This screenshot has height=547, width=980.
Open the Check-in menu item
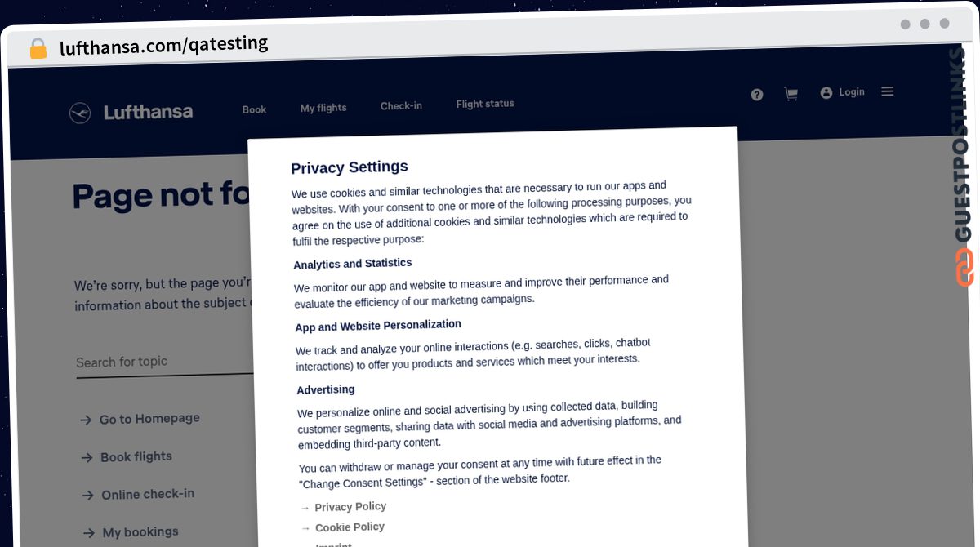click(x=401, y=106)
